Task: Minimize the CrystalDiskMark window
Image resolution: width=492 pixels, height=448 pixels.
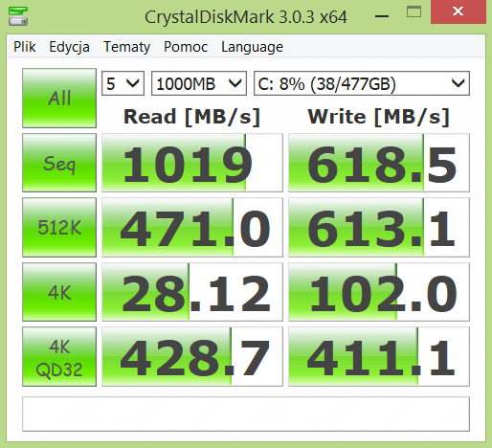Action: (x=382, y=13)
